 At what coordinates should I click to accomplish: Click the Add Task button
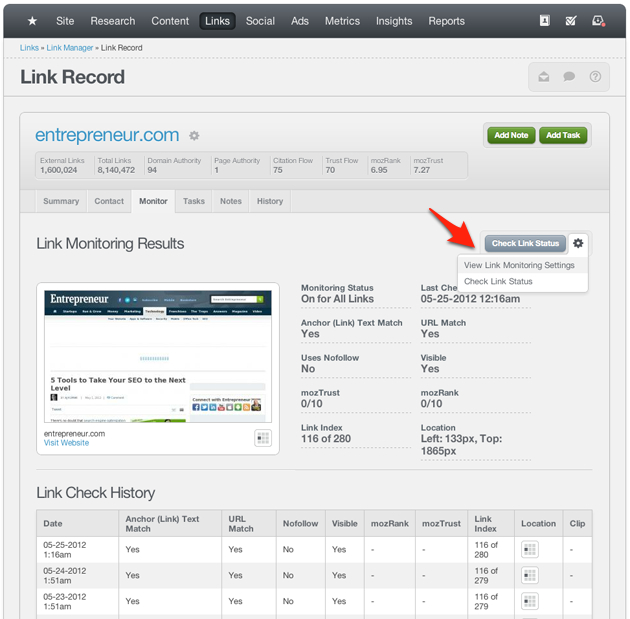coord(563,135)
